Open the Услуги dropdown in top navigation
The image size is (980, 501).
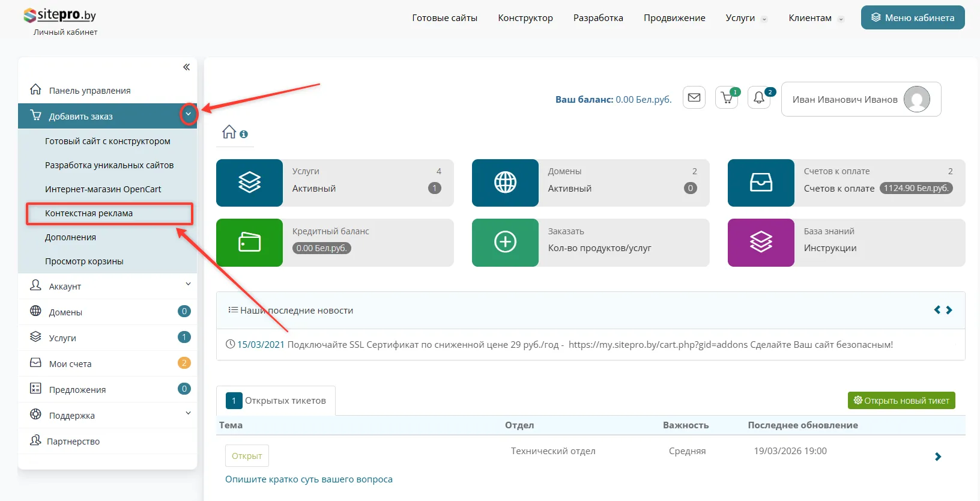746,18
